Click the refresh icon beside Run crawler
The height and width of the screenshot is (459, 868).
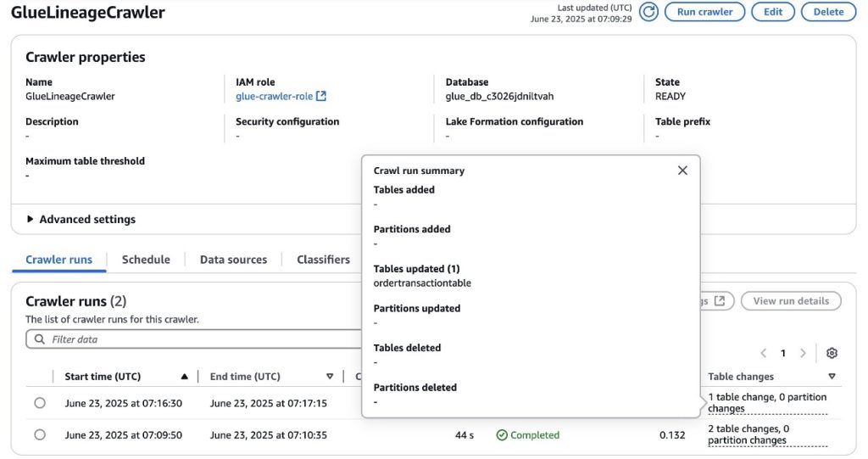648,12
